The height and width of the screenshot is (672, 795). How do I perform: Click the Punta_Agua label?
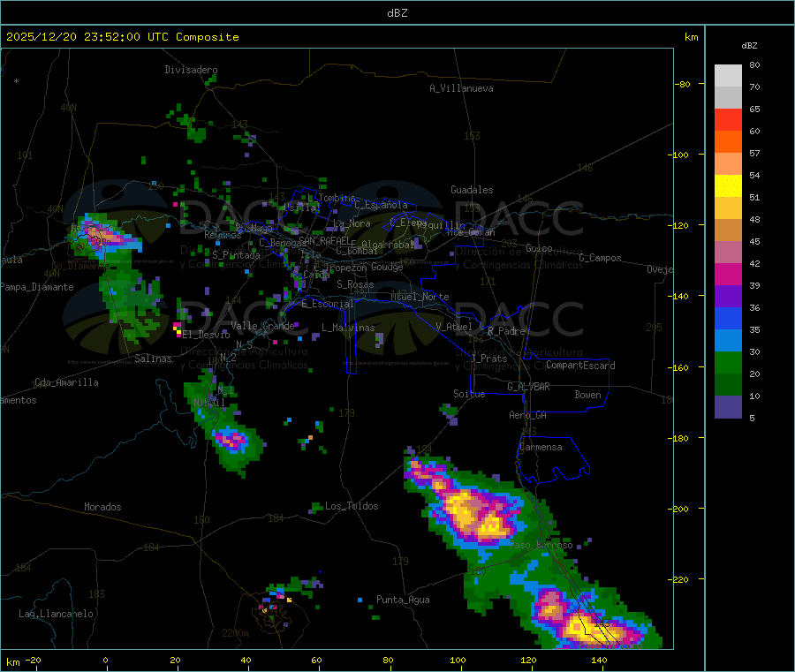click(x=403, y=600)
